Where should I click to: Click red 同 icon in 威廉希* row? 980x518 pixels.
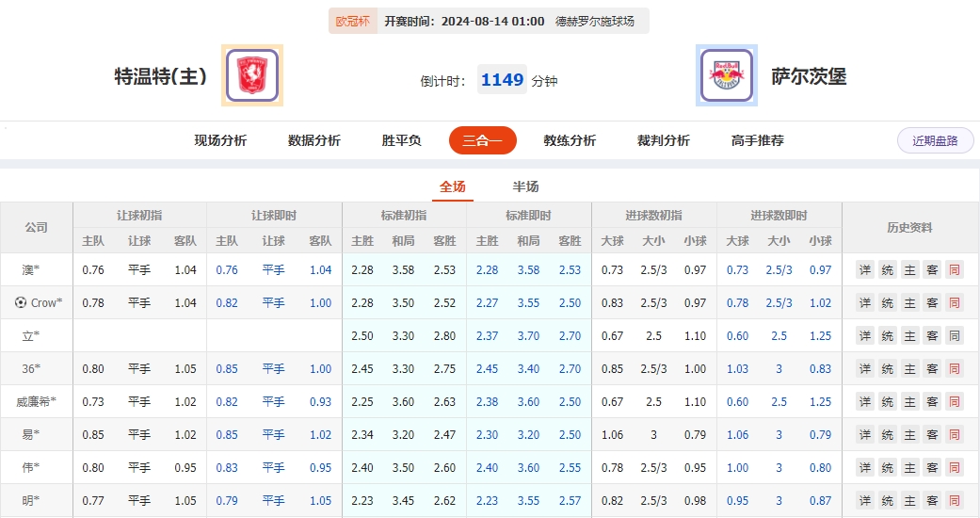[x=955, y=401]
